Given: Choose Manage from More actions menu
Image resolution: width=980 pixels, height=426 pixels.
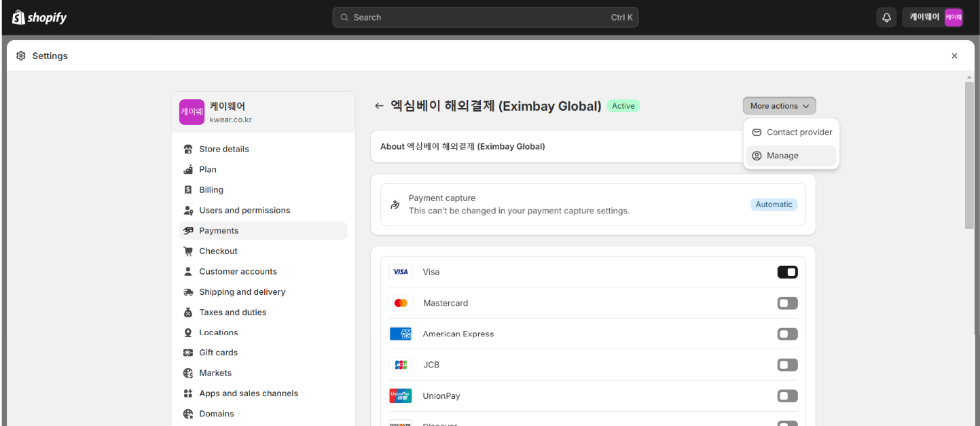Looking at the screenshot, I should pos(791,156).
